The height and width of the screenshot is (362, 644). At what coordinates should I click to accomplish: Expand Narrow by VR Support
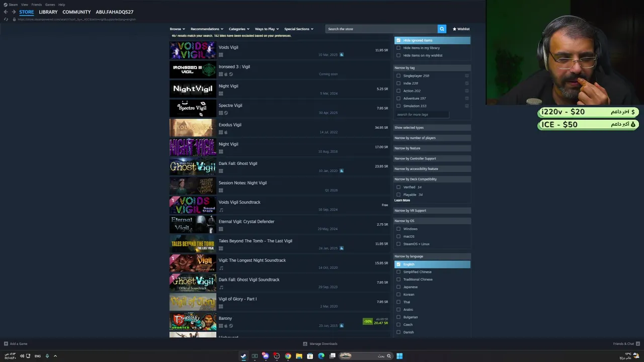click(x=432, y=211)
